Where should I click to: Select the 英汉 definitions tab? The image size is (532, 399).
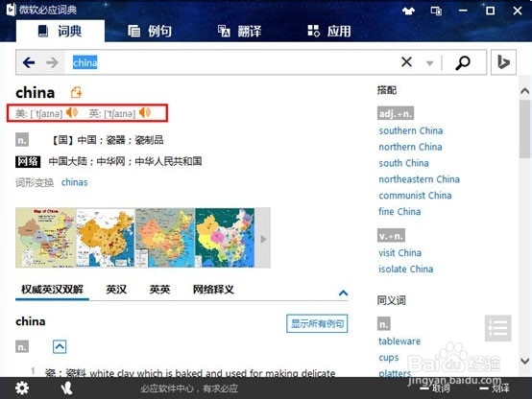[x=116, y=290]
